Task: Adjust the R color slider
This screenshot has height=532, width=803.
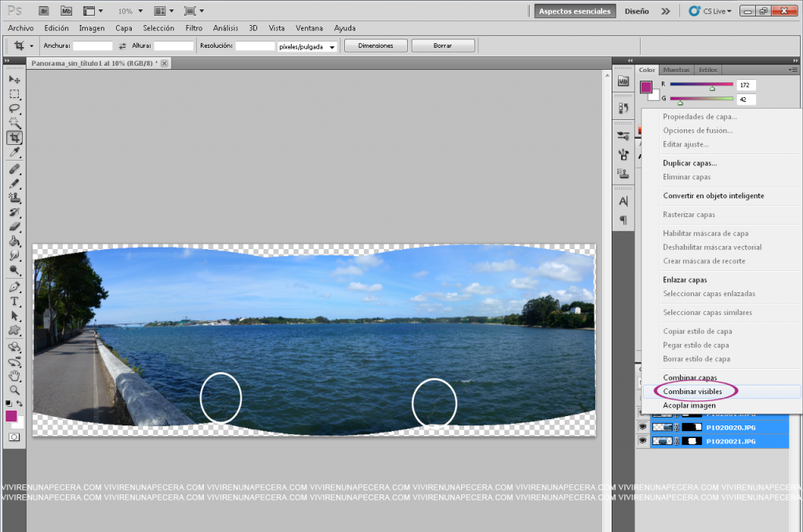Action: coord(712,88)
